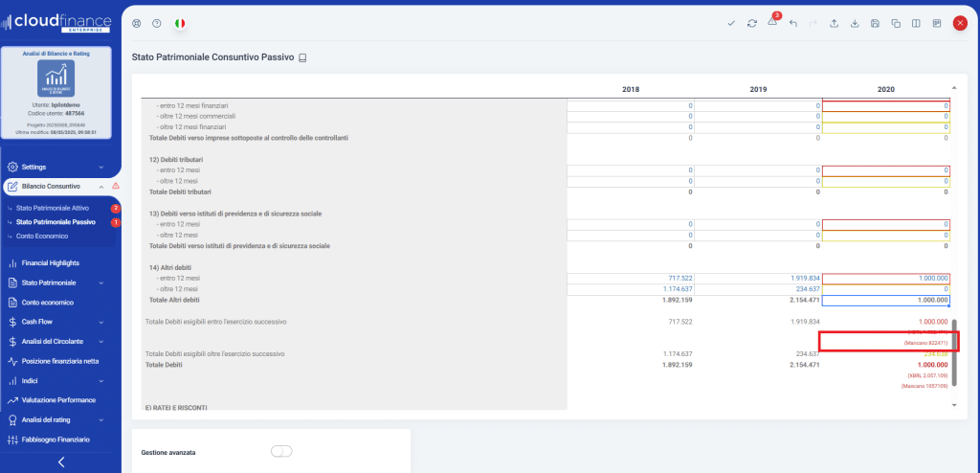Select 2018 Debiti tributari oltre 12 mesi cell
The height and width of the screenshot is (473, 980).
(631, 181)
